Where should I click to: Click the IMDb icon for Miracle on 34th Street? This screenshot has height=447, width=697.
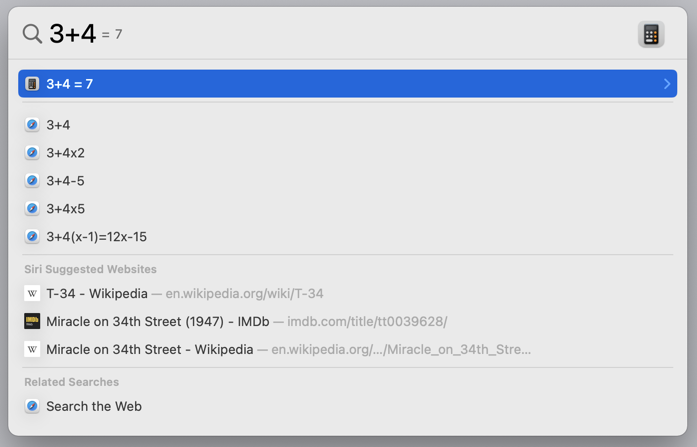coord(32,322)
